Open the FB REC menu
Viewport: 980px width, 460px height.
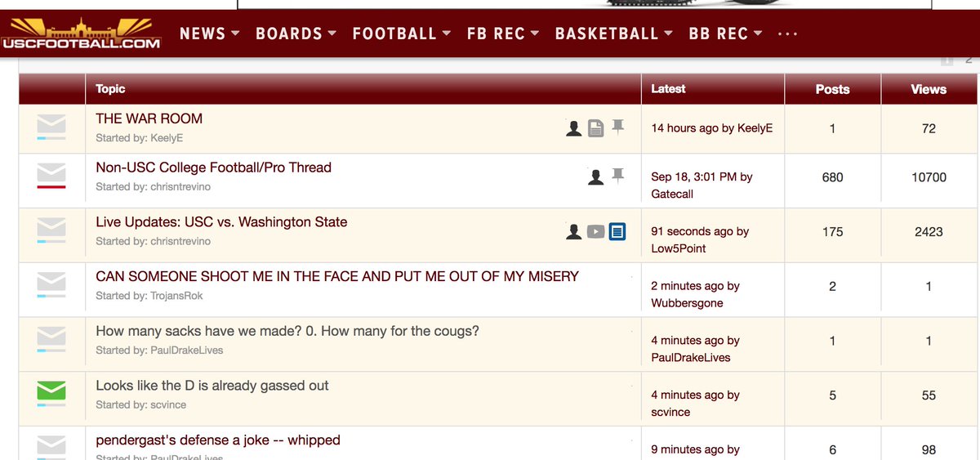(503, 33)
